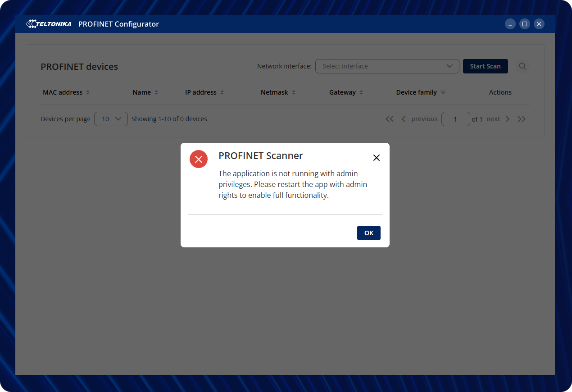Click the red error icon in dialog
Screen dimensions: 572x392
point(199,159)
